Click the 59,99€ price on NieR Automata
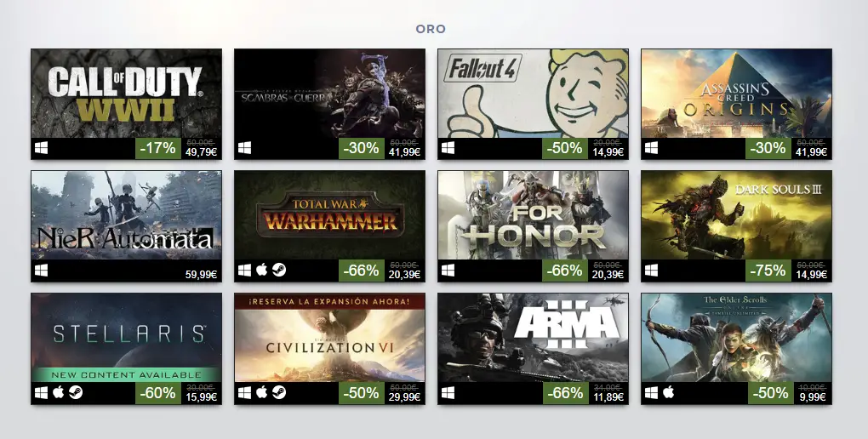868x439 pixels. (201, 274)
